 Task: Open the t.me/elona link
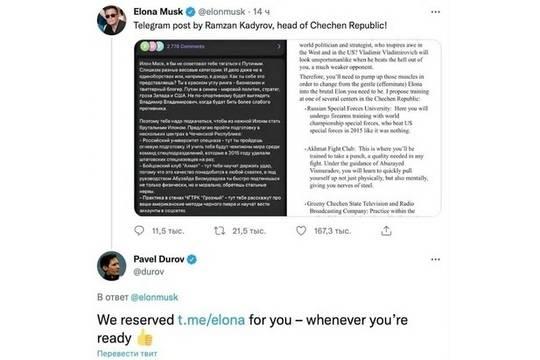click(211, 320)
